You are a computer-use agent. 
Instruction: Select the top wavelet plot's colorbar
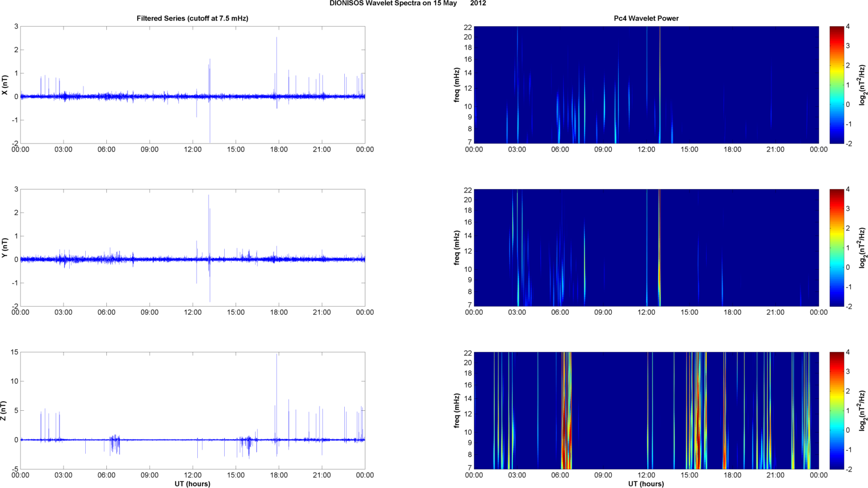point(836,85)
